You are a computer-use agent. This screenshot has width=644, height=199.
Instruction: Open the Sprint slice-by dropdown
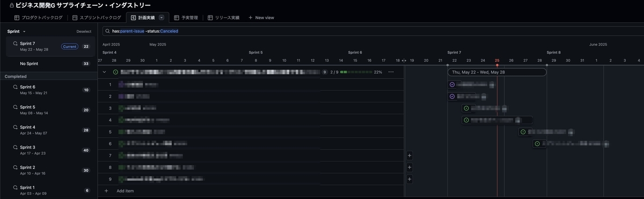(17, 31)
